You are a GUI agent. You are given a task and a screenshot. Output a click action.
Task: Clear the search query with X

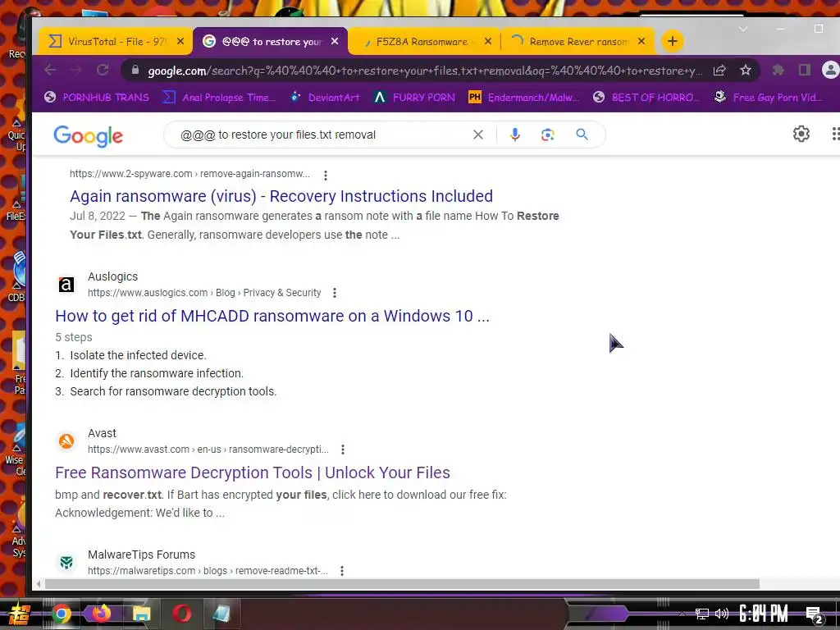pyautogui.click(x=478, y=135)
